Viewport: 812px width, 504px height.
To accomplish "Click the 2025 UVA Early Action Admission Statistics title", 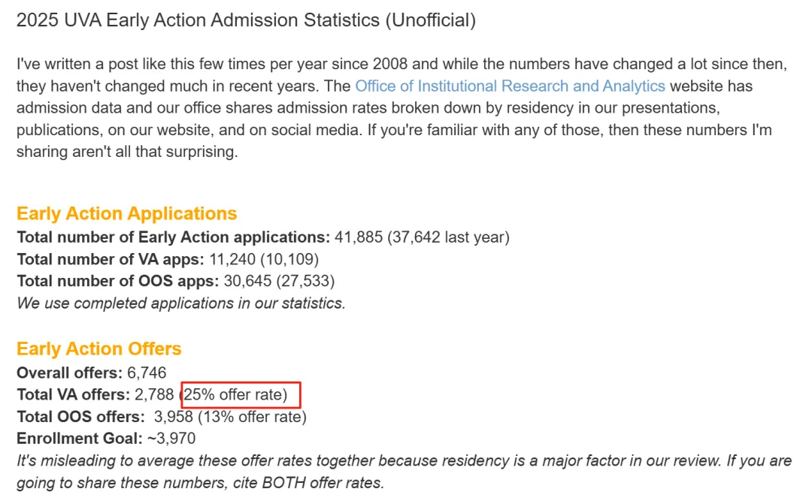I will [x=246, y=20].
